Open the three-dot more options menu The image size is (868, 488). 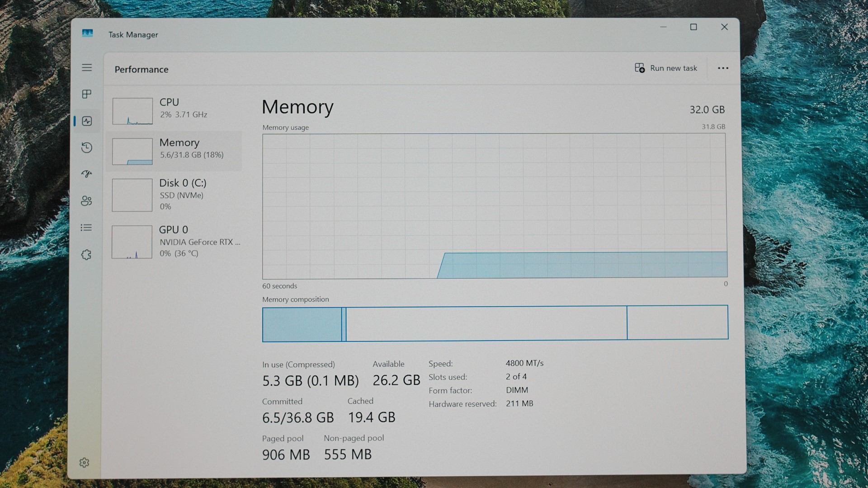[723, 68]
